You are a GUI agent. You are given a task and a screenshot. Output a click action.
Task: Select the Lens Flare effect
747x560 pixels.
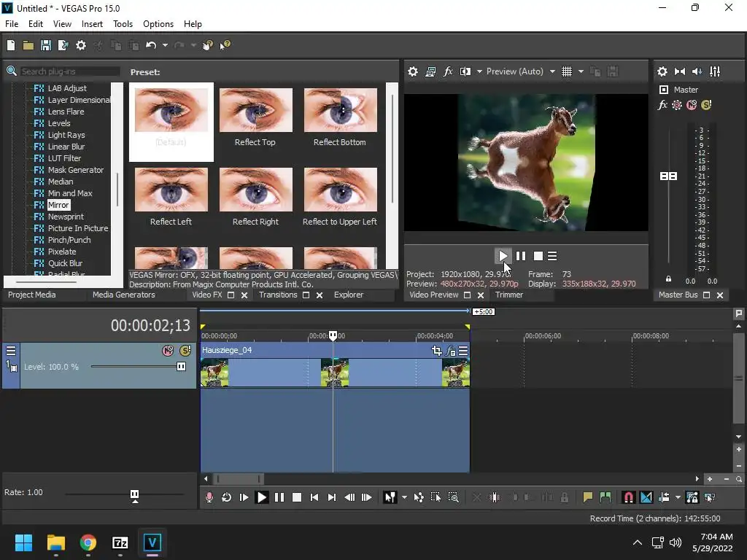66,112
